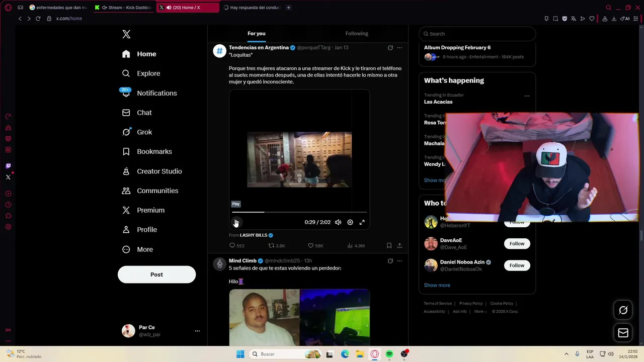Open Tendencias en Argentina avatar

pos(219,51)
